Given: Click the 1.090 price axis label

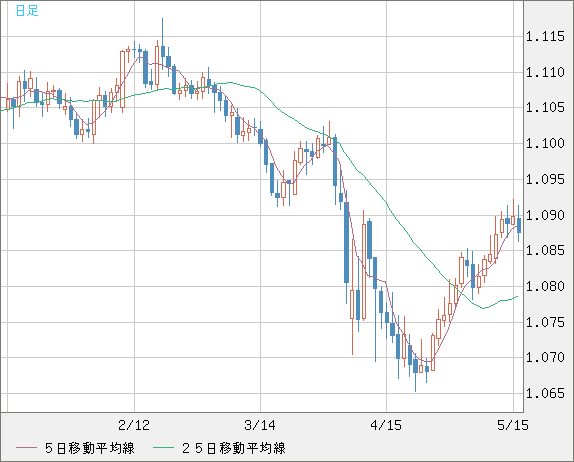Looking at the screenshot, I should coord(545,215).
